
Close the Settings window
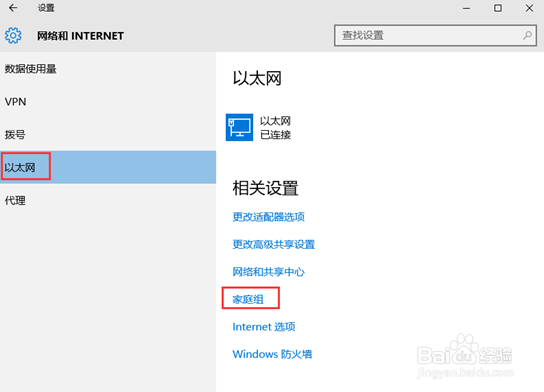(x=529, y=8)
